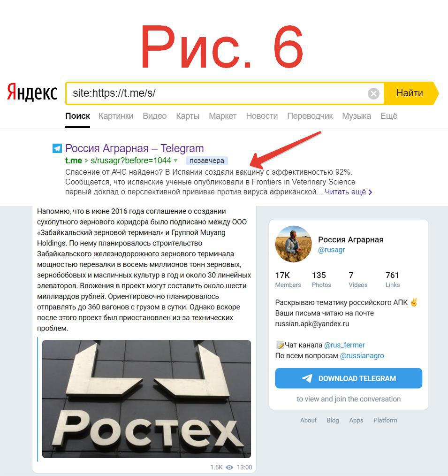Open the Platform footer link

tap(385, 420)
